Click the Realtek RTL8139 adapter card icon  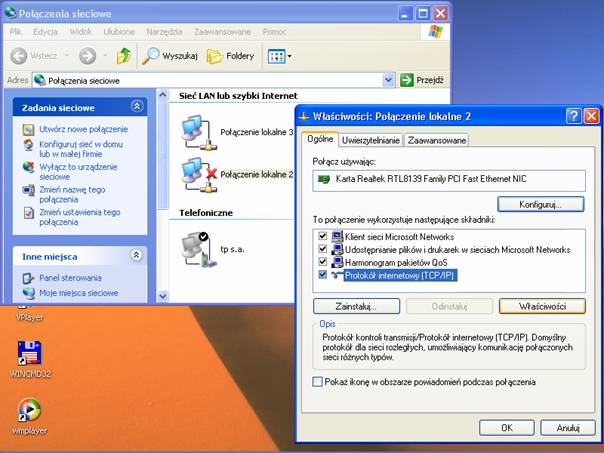point(324,179)
